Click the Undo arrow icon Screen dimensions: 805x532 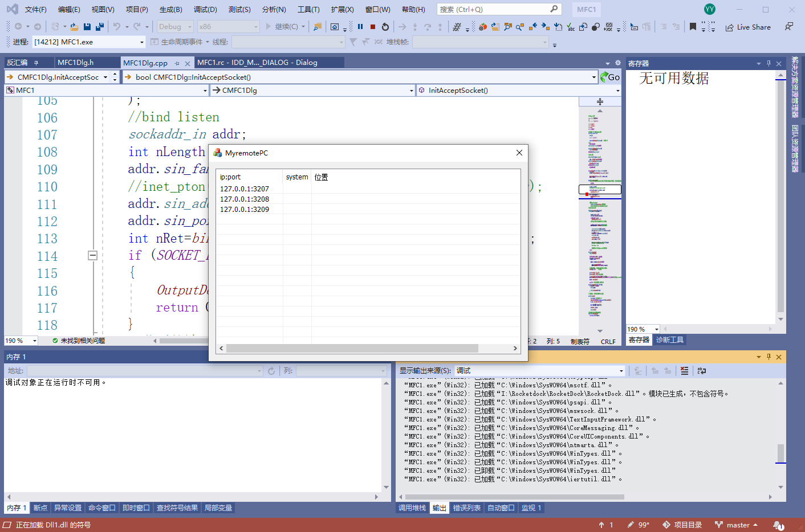(x=116, y=27)
